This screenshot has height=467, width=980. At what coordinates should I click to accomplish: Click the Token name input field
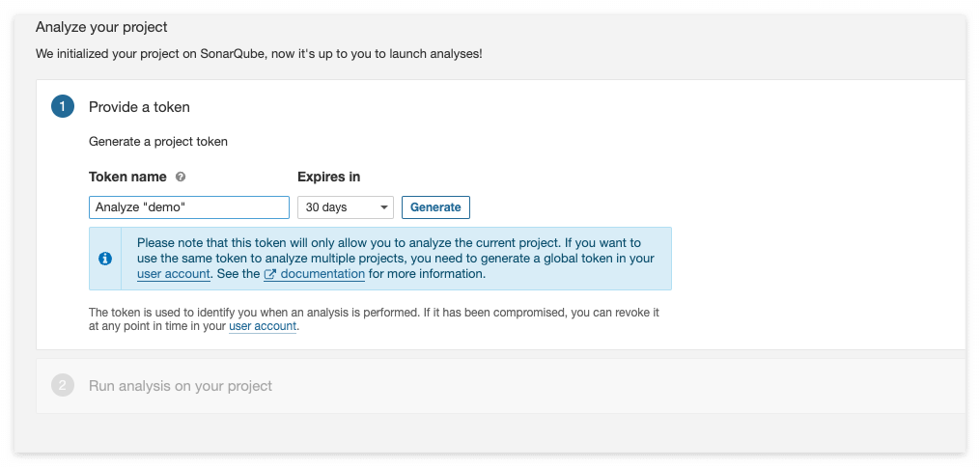pyautogui.click(x=189, y=207)
